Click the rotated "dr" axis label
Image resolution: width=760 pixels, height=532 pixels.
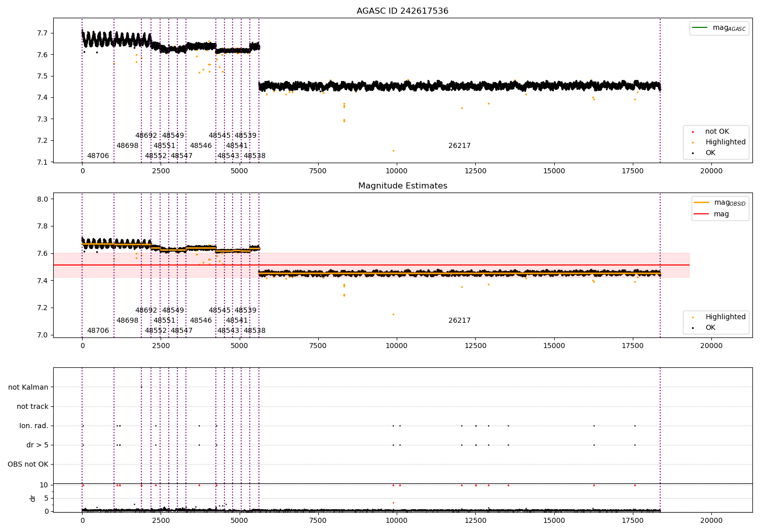coord(33,498)
